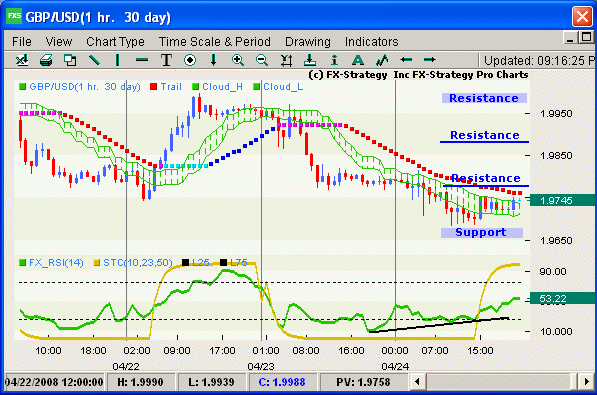Select the horizontal line drawing tool
This screenshot has height=395, width=597.
coord(142,60)
